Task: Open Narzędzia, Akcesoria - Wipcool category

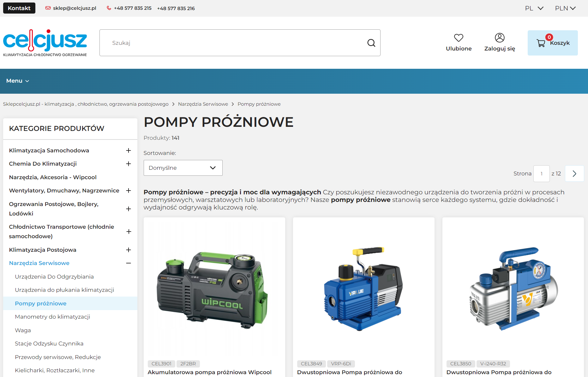Action: (53, 177)
